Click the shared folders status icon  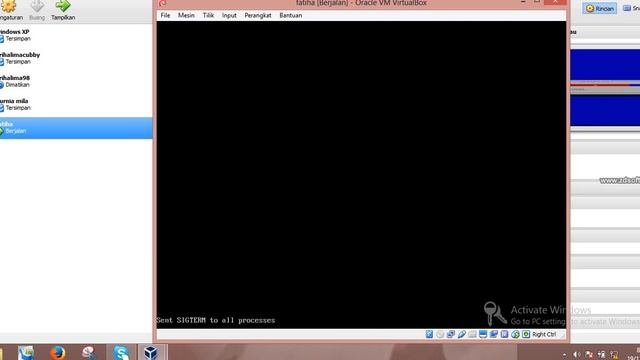click(x=472, y=334)
